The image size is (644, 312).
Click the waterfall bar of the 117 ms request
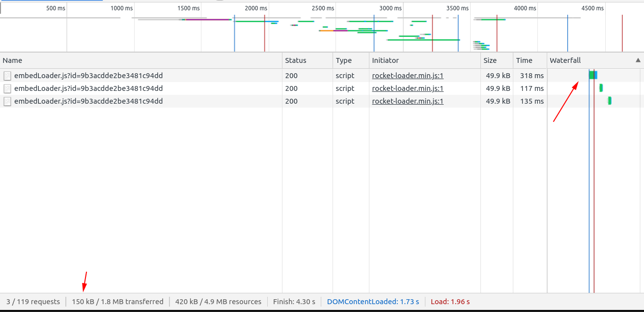pos(601,88)
